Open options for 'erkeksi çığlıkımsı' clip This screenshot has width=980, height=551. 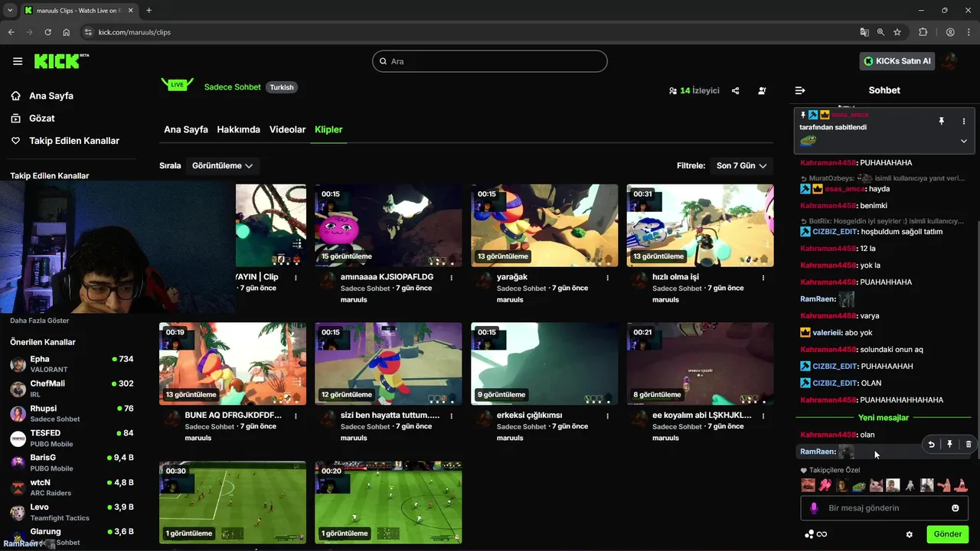click(x=608, y=416)
